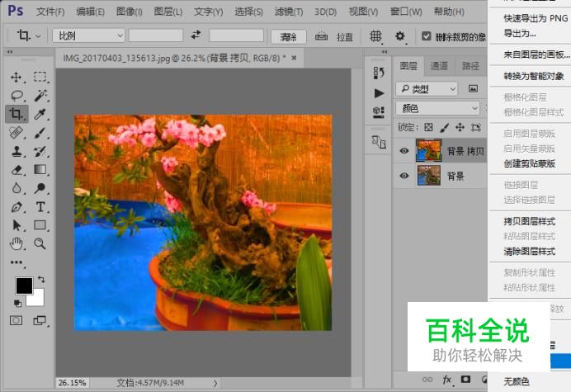Screen dimensions: 571x392
Task: Select the Blur tool
Action: pos(17,188)
